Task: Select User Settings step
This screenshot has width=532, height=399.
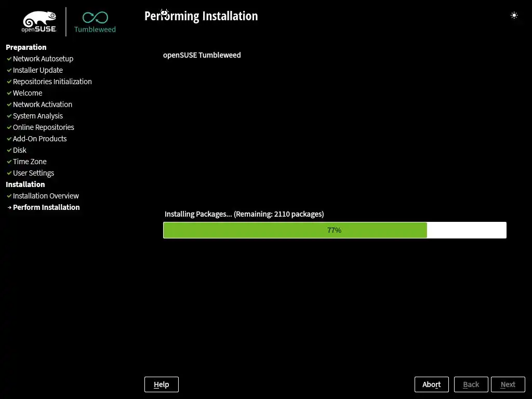Action: tap(33, 173)
